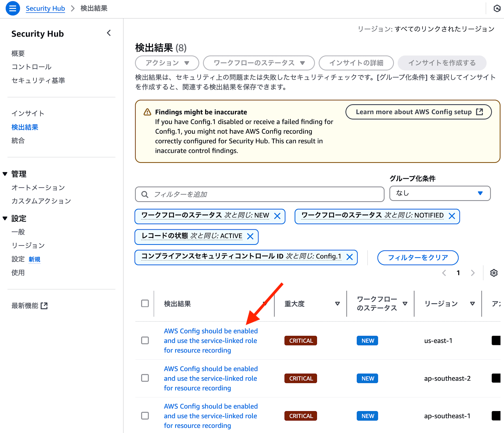This screenshot has height=433, width=504.
Task: Open コントロール in sidebar
Action: [31, 67]
